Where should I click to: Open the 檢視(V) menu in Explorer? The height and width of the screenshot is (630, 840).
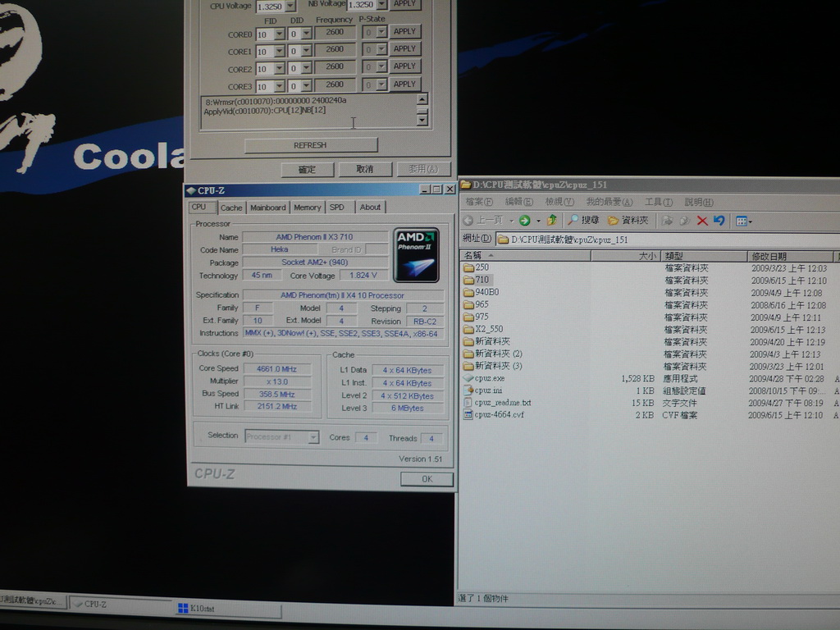click(559, 202)
